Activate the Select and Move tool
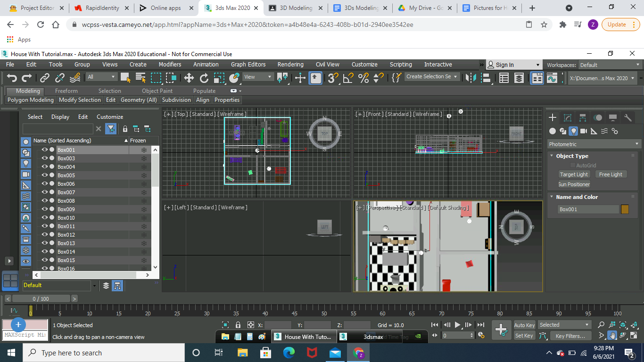This screenshot has width=644, height=362. tap(189, 78)
